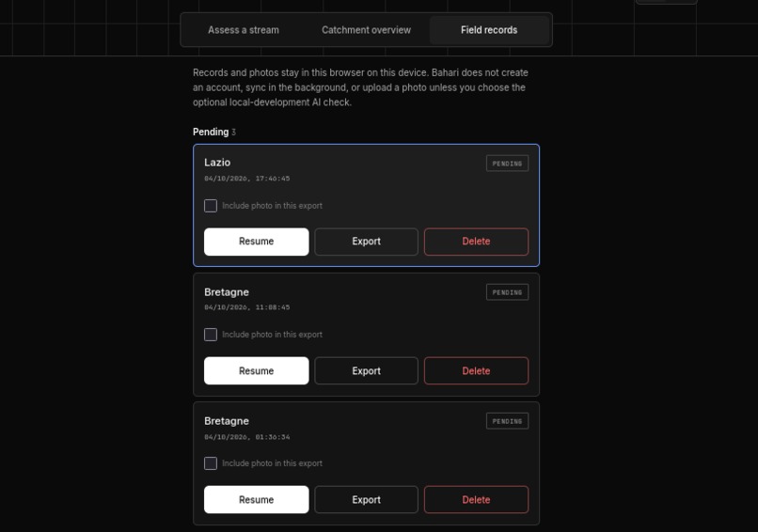Resume the Bretagne 11:08:45 record
This screenshot has width=758, height=532.
256,370
